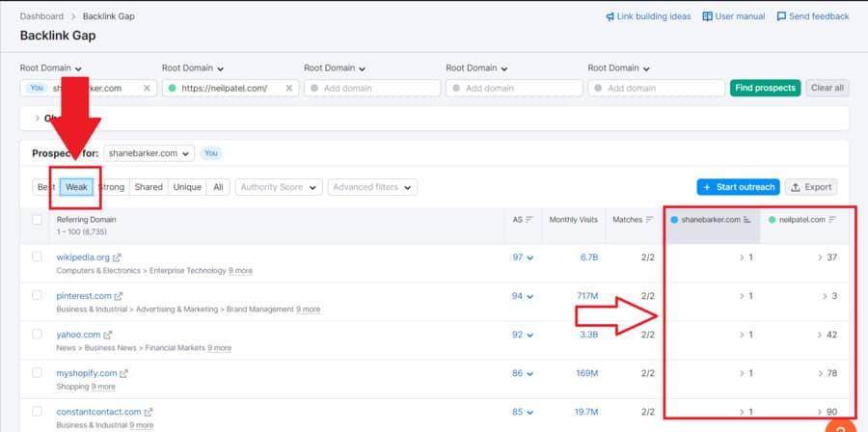Expand the AS 86 dropdown for myshopify.com
The image size is (868, 432).
523,373
